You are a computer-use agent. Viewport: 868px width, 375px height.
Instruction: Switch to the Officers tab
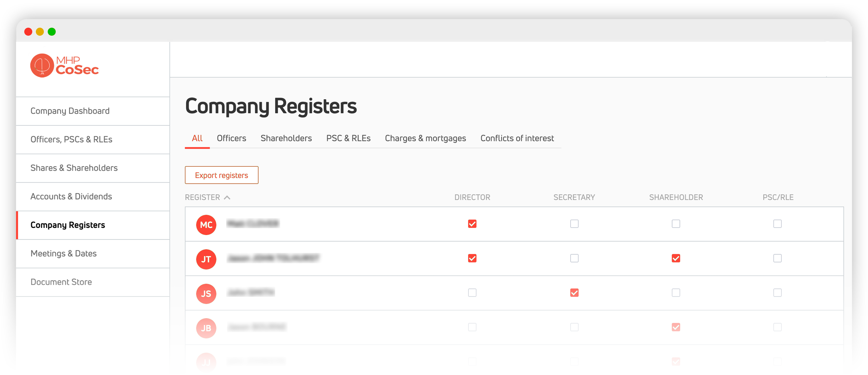tap(231, 138)
